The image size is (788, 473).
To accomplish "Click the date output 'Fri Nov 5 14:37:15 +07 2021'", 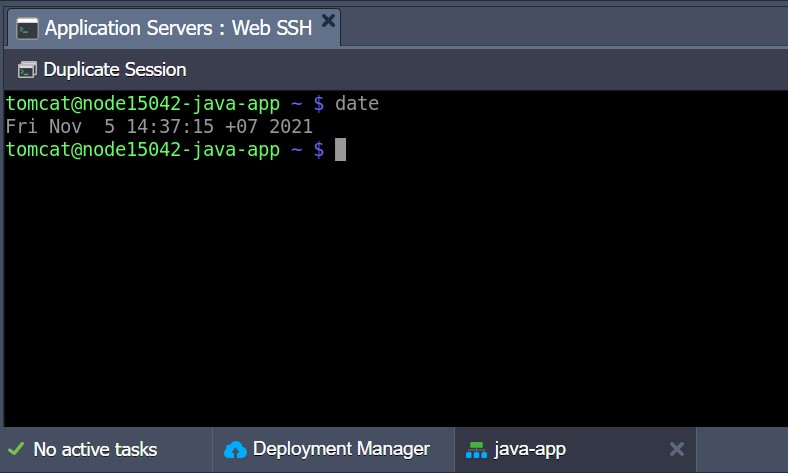I will pos(159,127).
